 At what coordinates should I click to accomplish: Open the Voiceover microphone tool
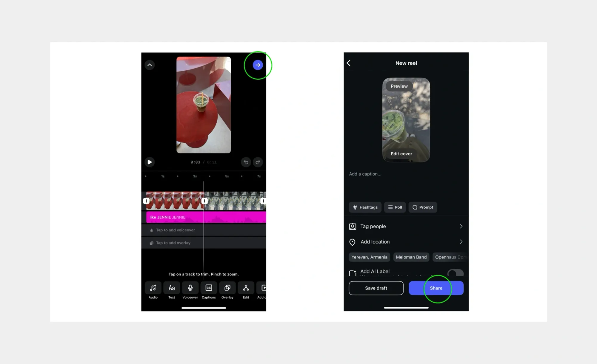point(190,288)
